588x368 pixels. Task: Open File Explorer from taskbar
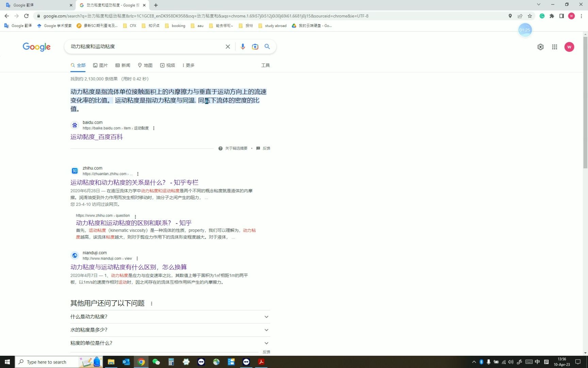coord(111,362)
